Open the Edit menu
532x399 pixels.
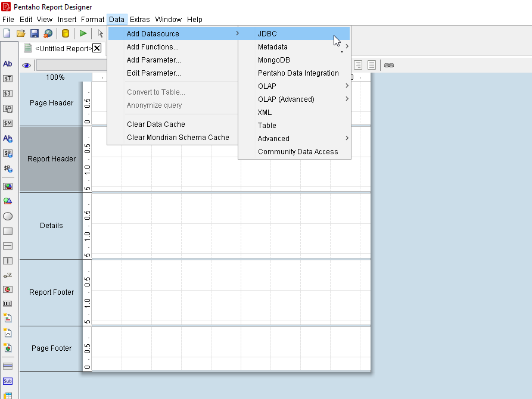tap(26, 19)
